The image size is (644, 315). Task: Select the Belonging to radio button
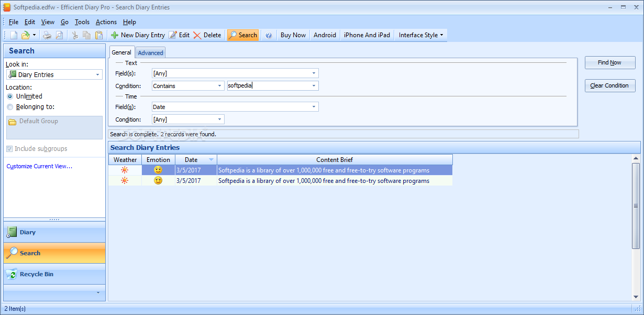point(10,107)
